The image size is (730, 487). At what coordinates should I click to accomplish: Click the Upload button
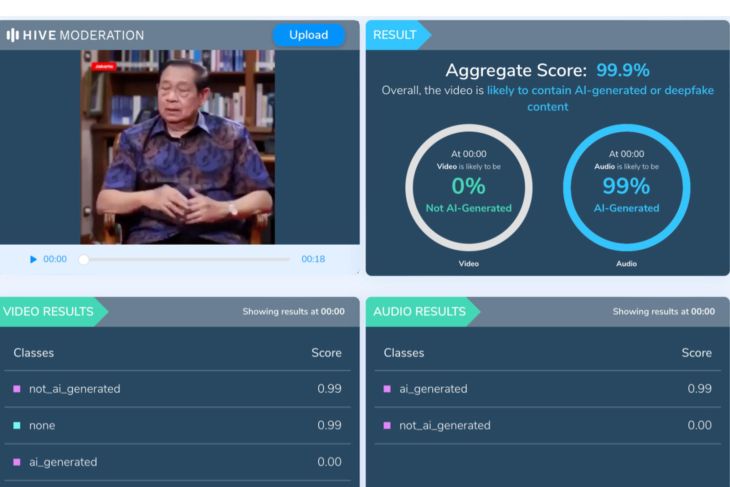(x=309, y=35)
